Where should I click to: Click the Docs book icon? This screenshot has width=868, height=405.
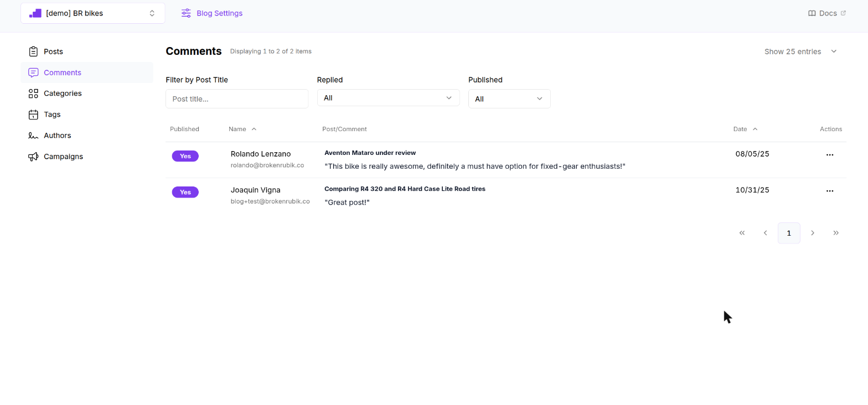pyautogui.click(x=812, y=13)
